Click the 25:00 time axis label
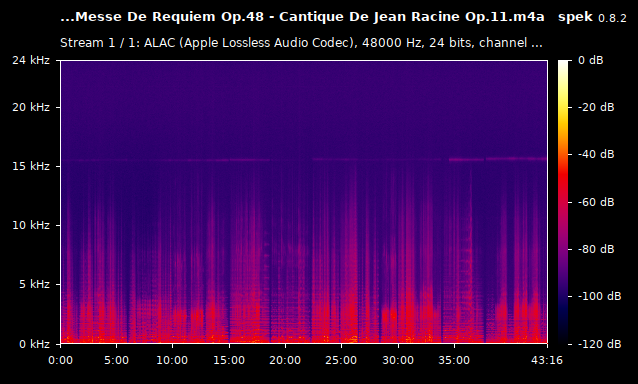Screen dimensions: 638x384 pos(341,360)
